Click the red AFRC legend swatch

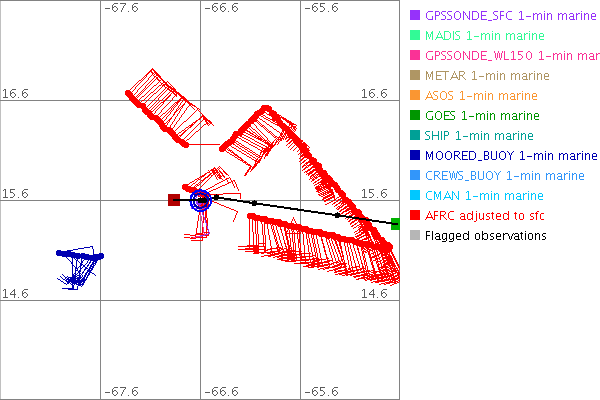click(414, 216)
